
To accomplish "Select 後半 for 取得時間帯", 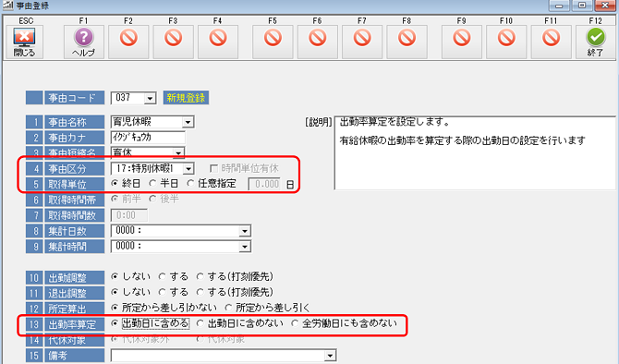I will click(152, 199).
